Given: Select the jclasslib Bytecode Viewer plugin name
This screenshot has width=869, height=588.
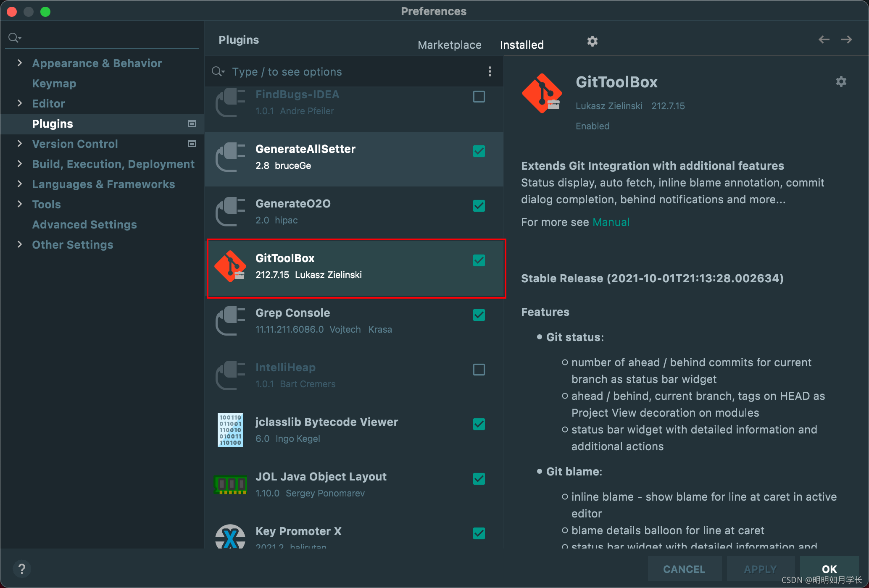Looking at the screenshot, I should pos(327,422).
